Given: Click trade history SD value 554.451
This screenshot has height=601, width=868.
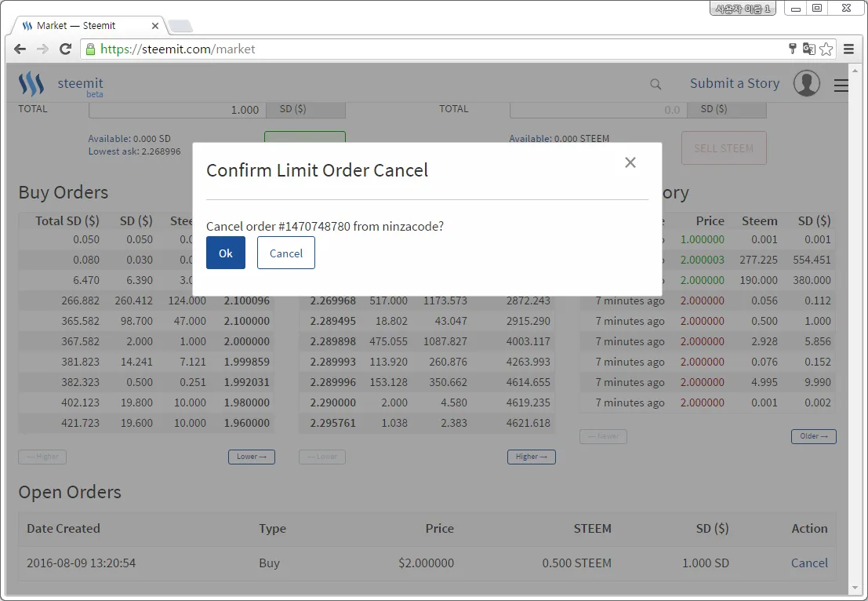Looking at the screenshot, I should (x=812, y=260).
